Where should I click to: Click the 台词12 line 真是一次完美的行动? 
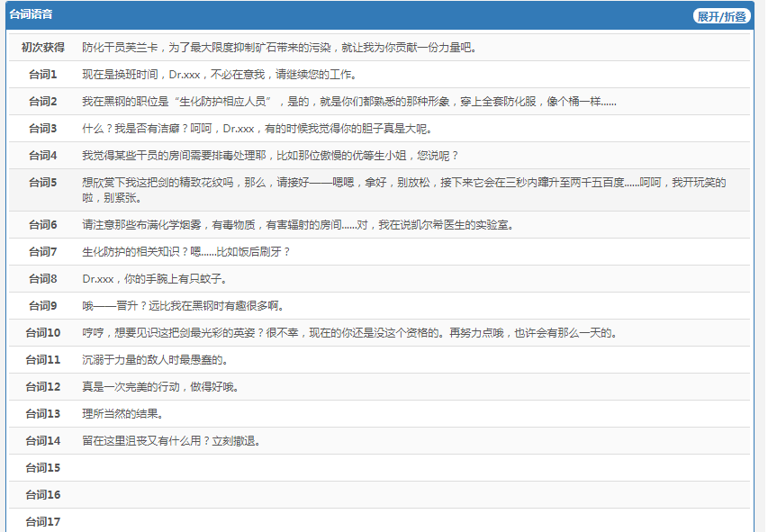tap(159, 387)
